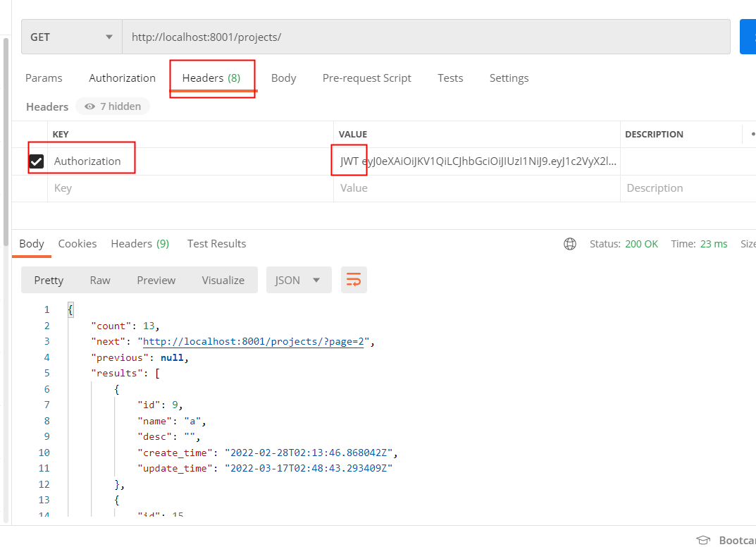Click the empty Key placeholder field
Viewport: 756px width, 547px height.
[190, 188]
